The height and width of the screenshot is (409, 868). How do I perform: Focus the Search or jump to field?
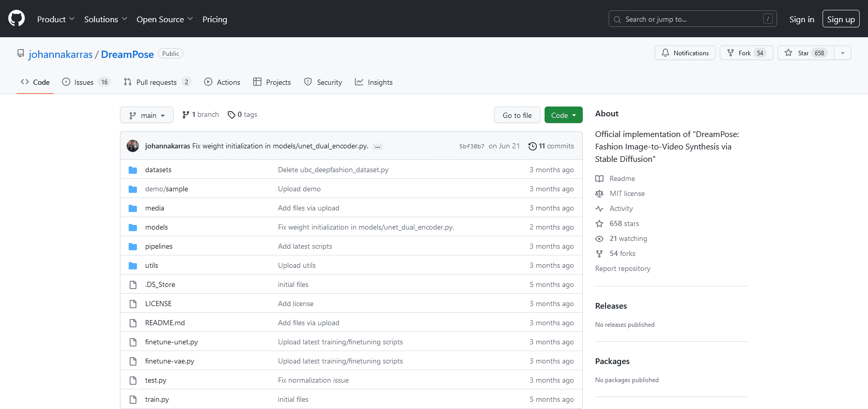pyautogui.click(x=692, y=19)
